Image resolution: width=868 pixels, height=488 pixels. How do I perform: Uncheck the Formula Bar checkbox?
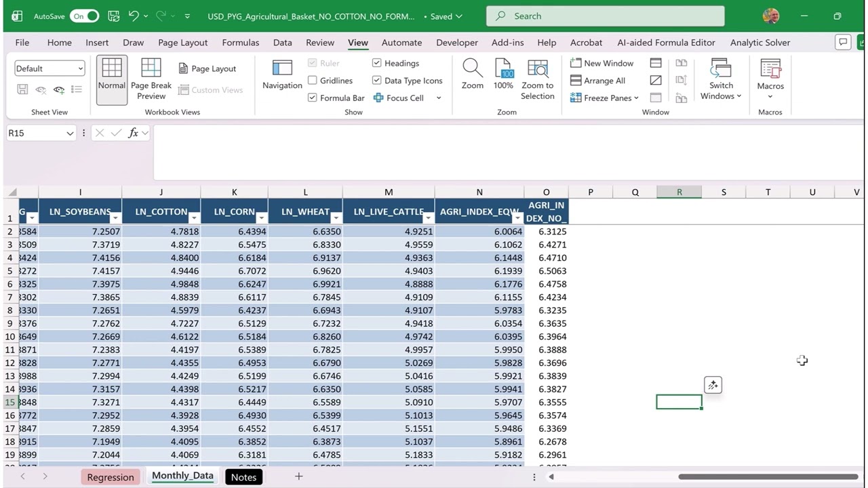(313, 98)
